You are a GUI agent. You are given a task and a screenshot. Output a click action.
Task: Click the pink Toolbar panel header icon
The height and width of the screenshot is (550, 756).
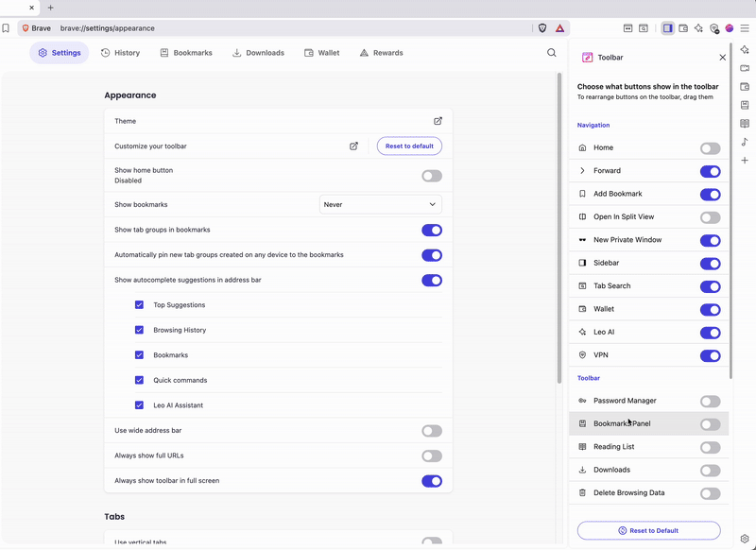(587, 58)
